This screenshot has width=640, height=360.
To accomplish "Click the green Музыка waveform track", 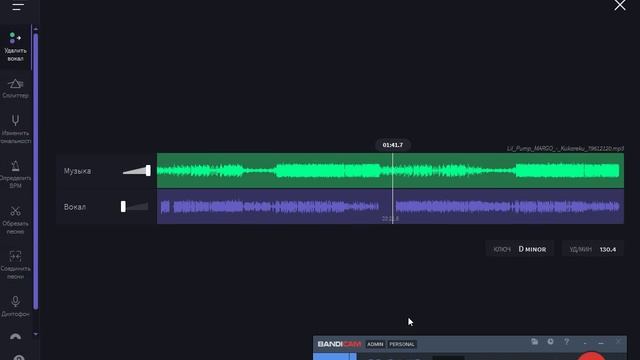I will pos(390,171).
